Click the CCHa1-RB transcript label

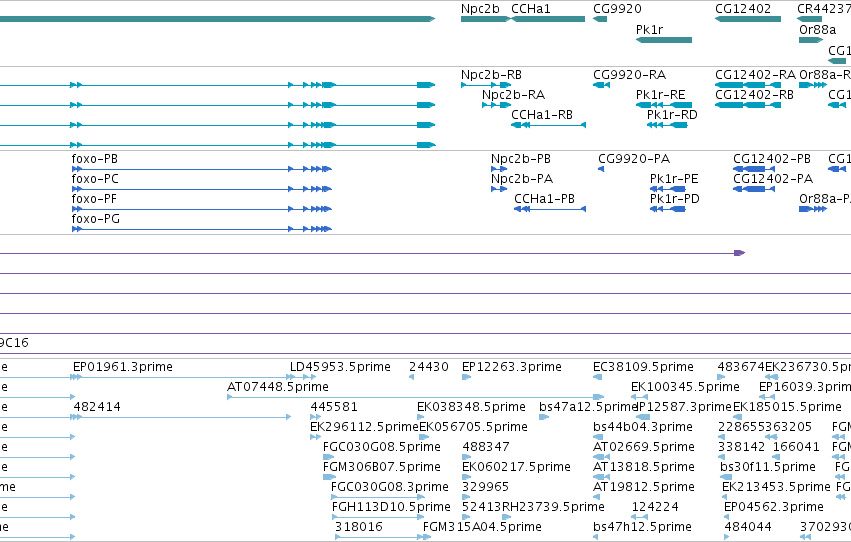[x=542, y=115]
